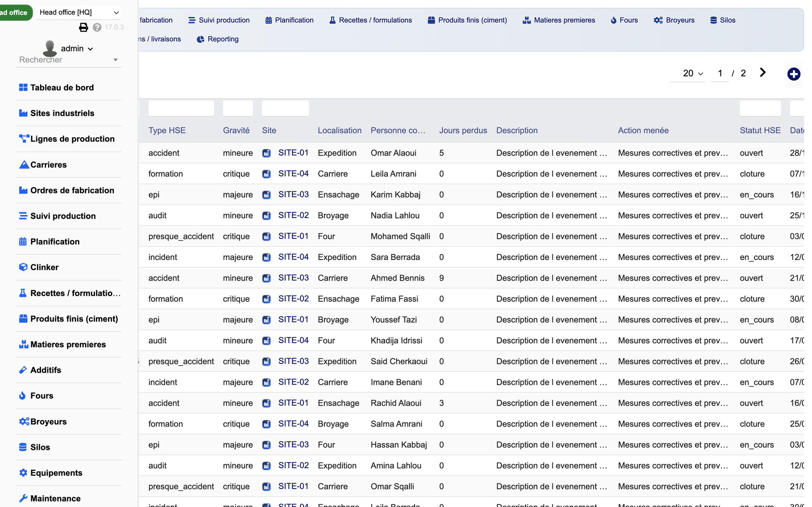Click site icon in Ahmed Bennis row
Image resolution: width=812 pixels, height=507 pixels.
[x=266, y=278]
